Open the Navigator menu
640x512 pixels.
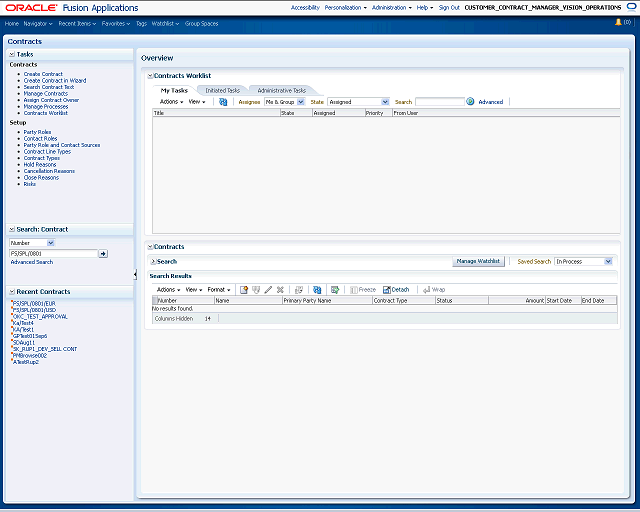pyautogui.click(x=38, y=24)
